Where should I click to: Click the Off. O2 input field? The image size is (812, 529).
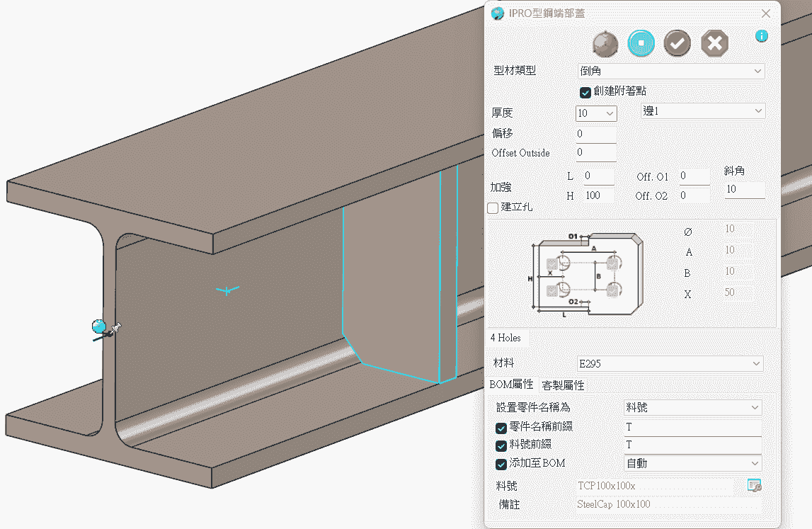[x=694, y=195]
